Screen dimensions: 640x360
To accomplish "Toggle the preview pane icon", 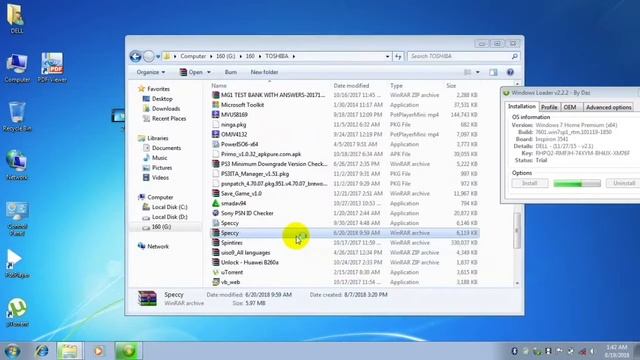I will tap(493, 72).
